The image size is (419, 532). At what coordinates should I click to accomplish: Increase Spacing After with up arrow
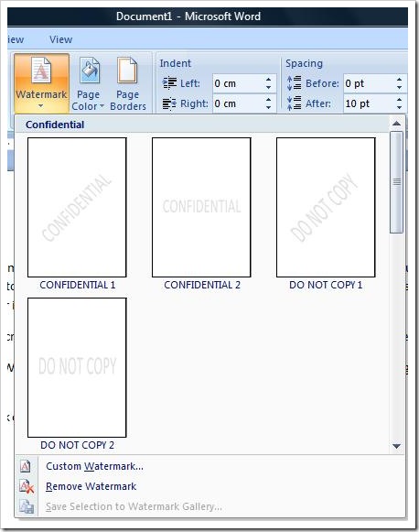[400, 100]
